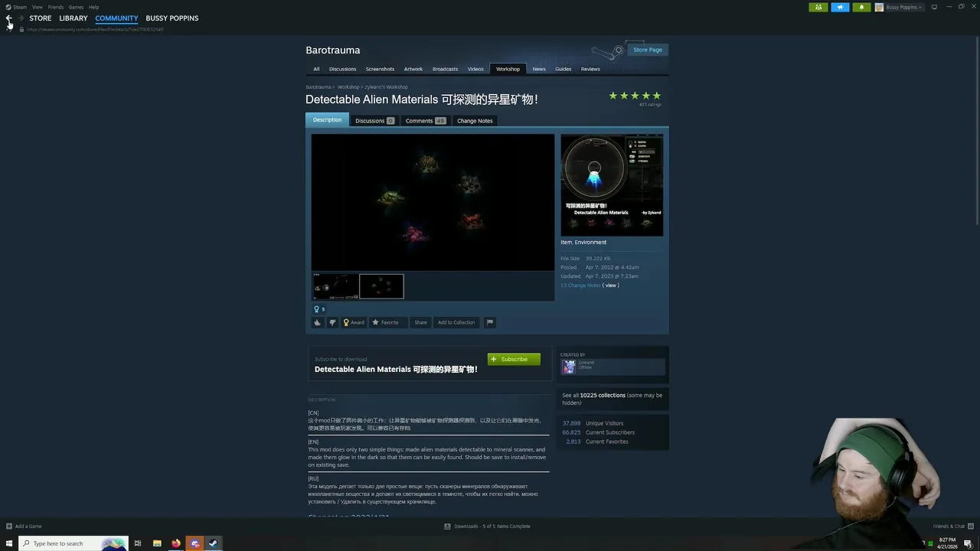The height and width of the screenshot is (551, 980).
Task: Open the BUSSY POPPINS profile section
Action: pos(172,18)
